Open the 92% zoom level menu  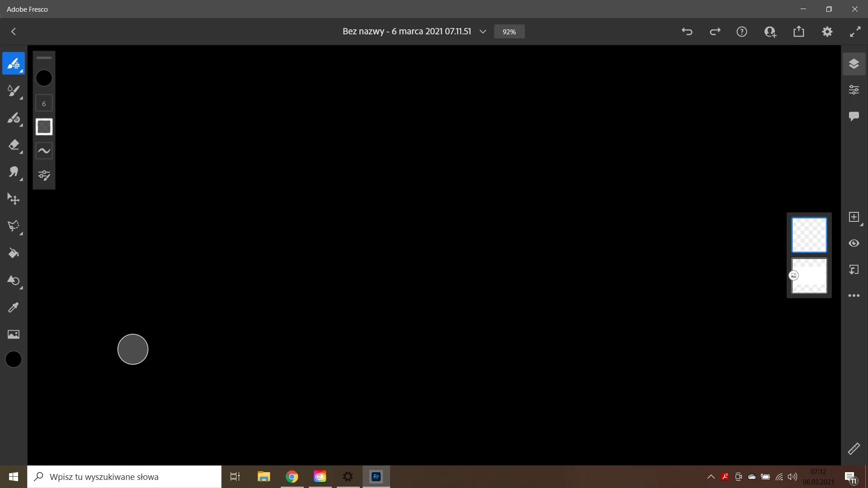(x=509, y=32)
